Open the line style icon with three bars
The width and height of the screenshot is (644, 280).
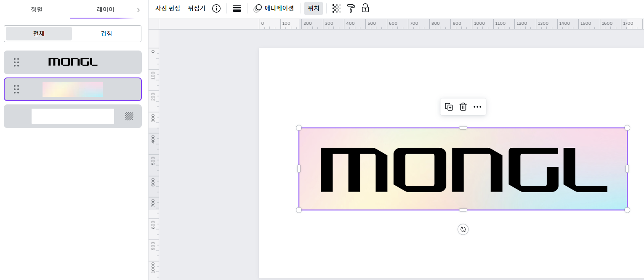[237, 8]
